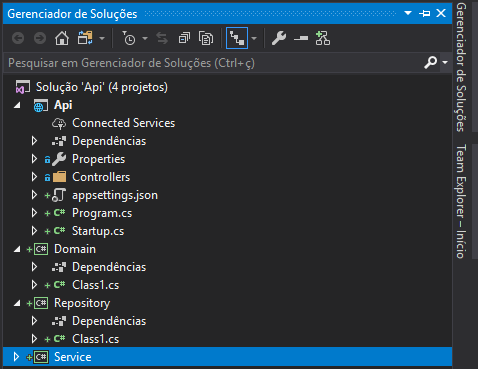Select the Repository project
Viewport: 478px width, 369px height.
82,303
